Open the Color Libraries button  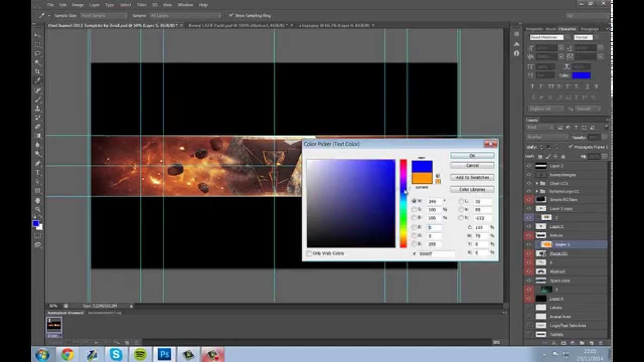[x=472, y=190]
